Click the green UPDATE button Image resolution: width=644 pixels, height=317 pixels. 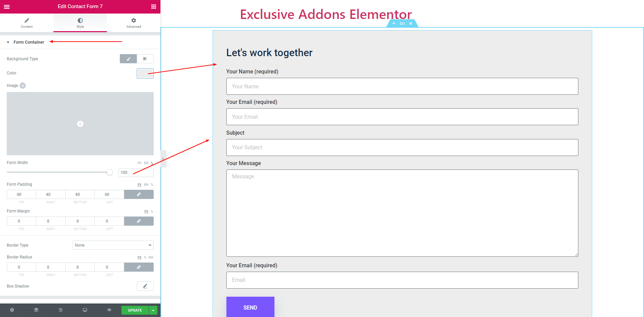pyautogui.click(x=135, y=310)
